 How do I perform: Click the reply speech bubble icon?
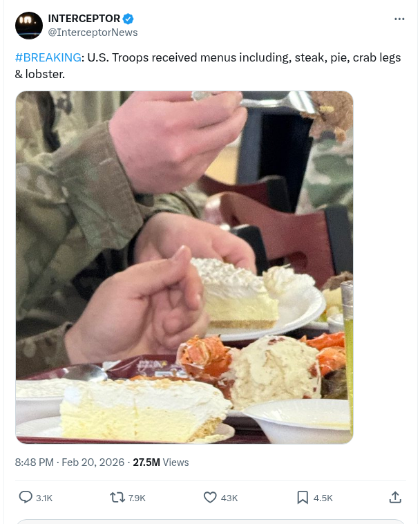[x=26, y=497]
